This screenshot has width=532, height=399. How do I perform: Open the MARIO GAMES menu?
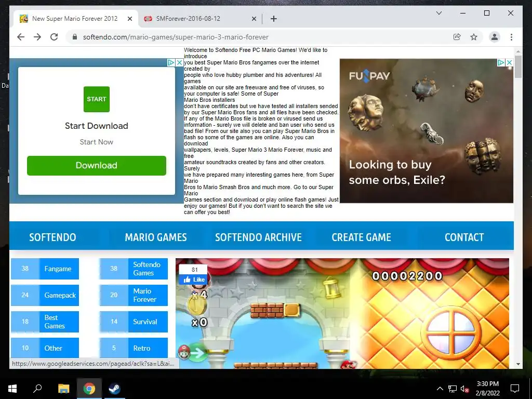pyautogui.click(x=156, y=237)
